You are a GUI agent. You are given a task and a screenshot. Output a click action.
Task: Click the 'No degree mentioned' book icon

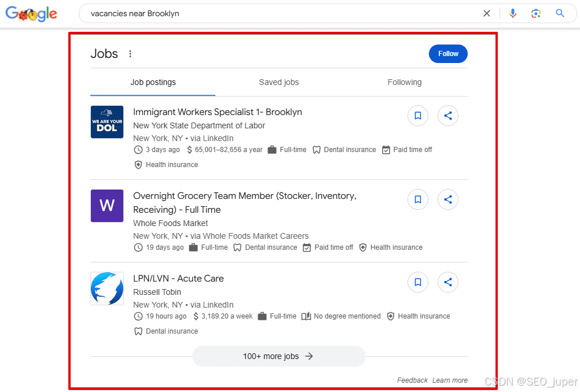(x=306, y=316)
